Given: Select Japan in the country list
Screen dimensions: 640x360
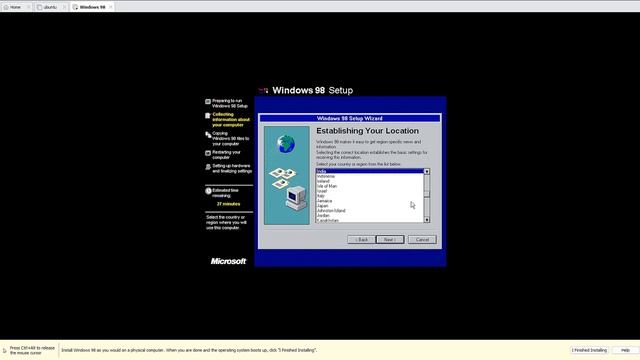Looking at the screenshot, I should coord(370,206).
